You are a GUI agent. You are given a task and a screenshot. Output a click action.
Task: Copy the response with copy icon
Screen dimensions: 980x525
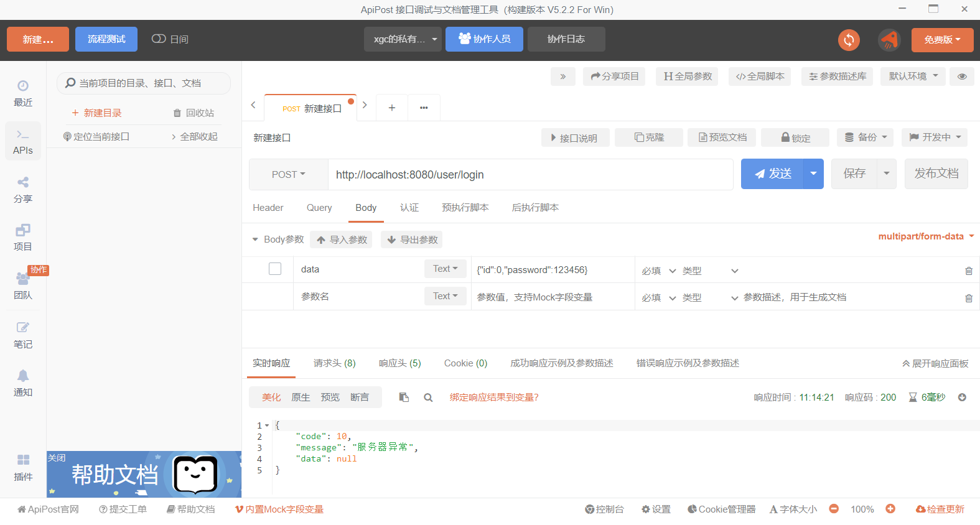coord(404,397)
